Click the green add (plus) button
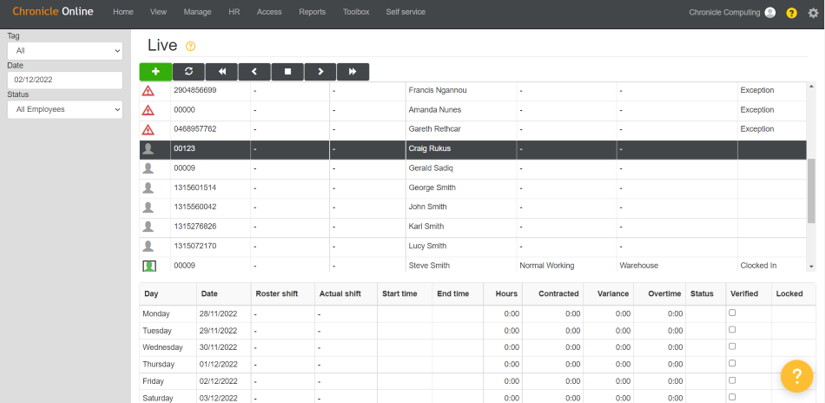825x403 pixels. coord(155,72)
